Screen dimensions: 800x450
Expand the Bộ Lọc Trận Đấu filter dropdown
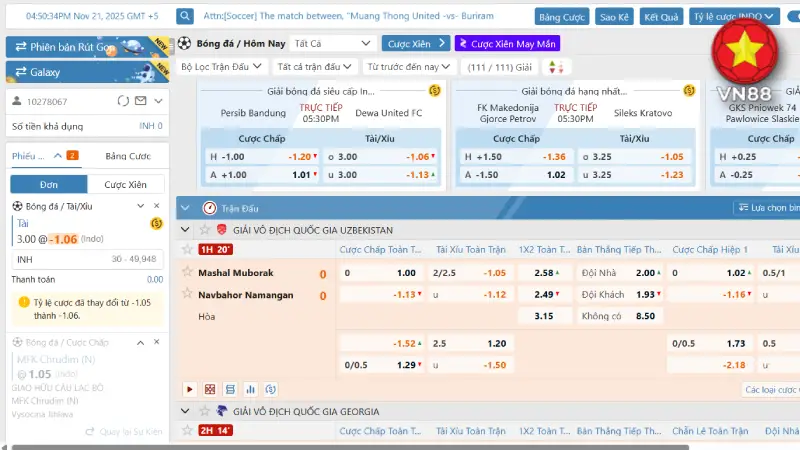[x=222, y=67]
